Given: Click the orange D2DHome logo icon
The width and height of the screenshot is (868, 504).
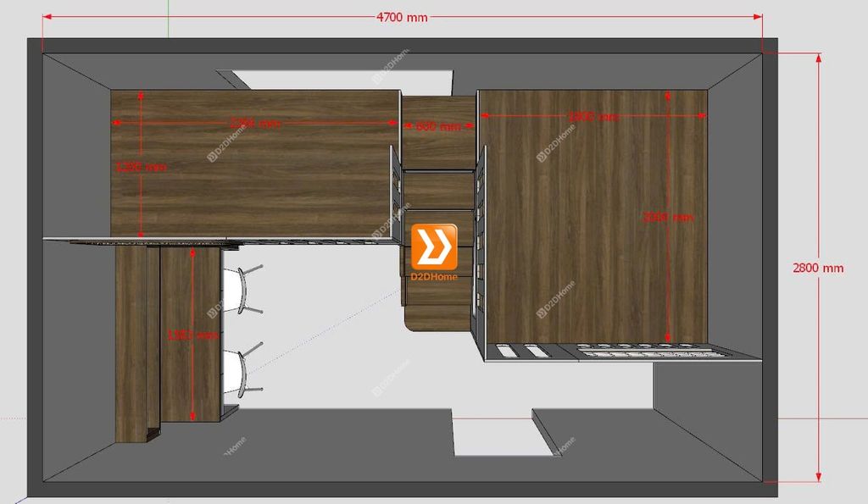Looking at the screenshot, I should (434, 246).
